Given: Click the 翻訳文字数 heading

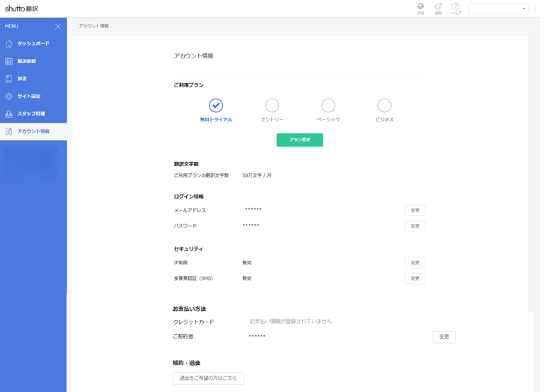Looking at the screenshot, I should pyautogui.click(x=186, y=164).
